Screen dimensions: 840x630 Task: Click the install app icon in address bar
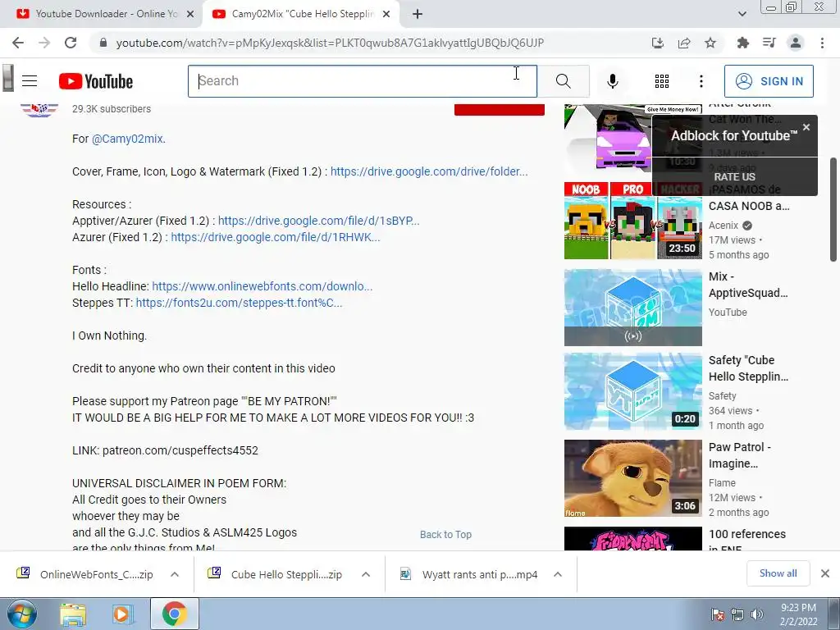657,43
